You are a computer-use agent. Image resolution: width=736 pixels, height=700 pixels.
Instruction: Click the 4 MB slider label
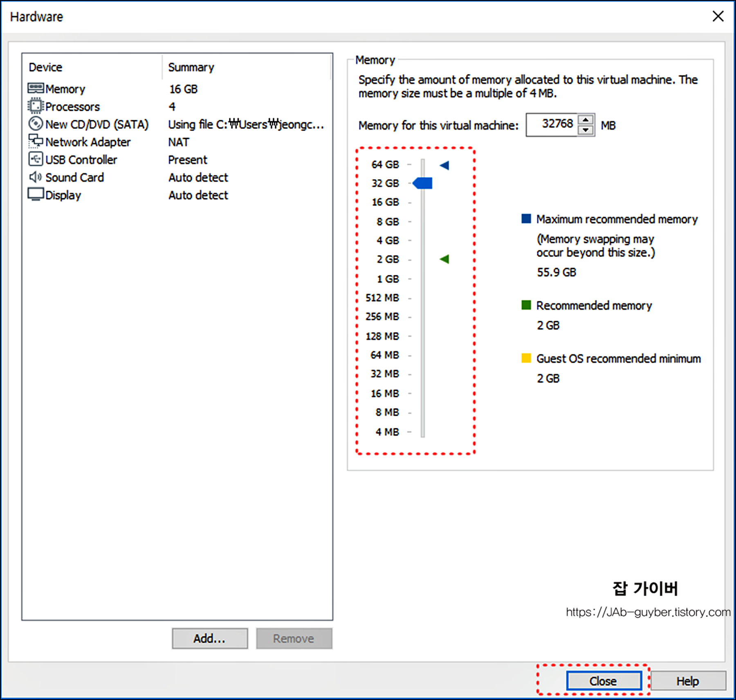click(387, 432)
